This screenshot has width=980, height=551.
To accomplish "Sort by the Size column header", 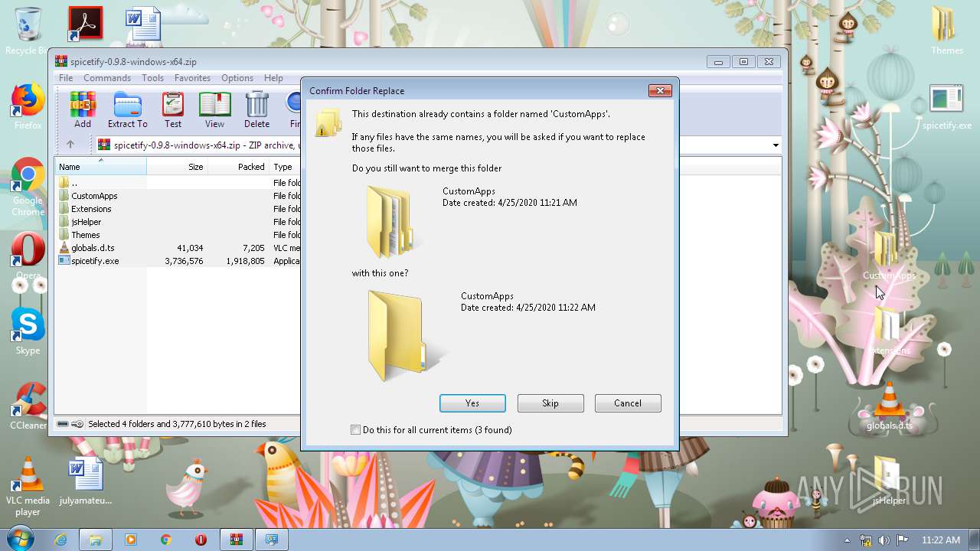I will click(x=177, y=167).
